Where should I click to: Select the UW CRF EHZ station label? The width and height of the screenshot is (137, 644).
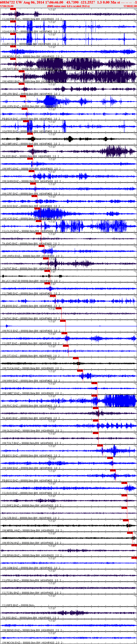[x=31, y=194]
